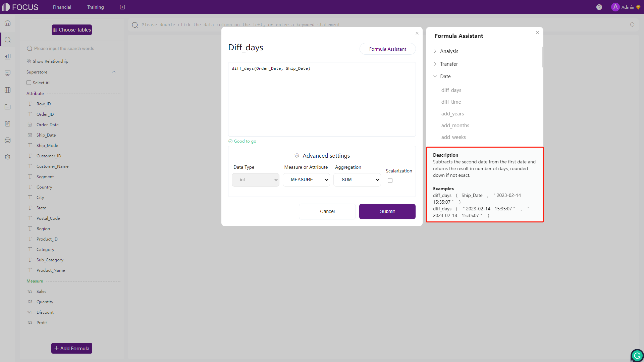The image size is (644, 362).
Task: Toggle the Select All checkbox
Action: click(29, 83)
